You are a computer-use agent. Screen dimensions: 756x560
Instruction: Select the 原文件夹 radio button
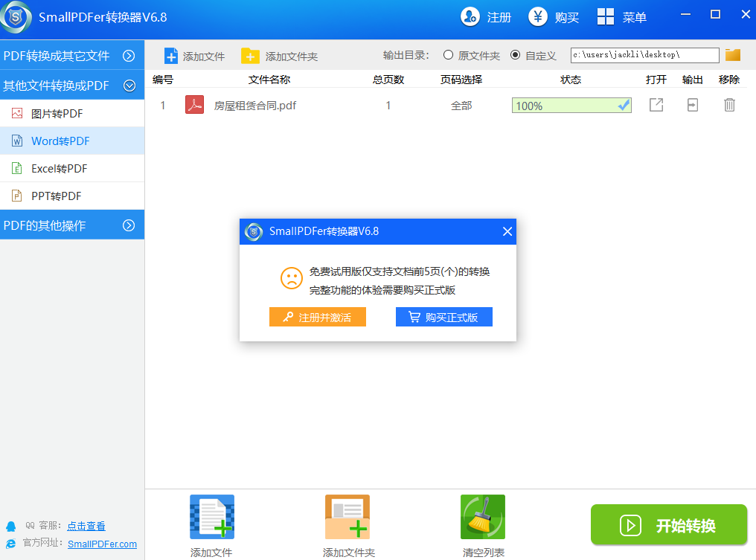click(x=448, y=55)
